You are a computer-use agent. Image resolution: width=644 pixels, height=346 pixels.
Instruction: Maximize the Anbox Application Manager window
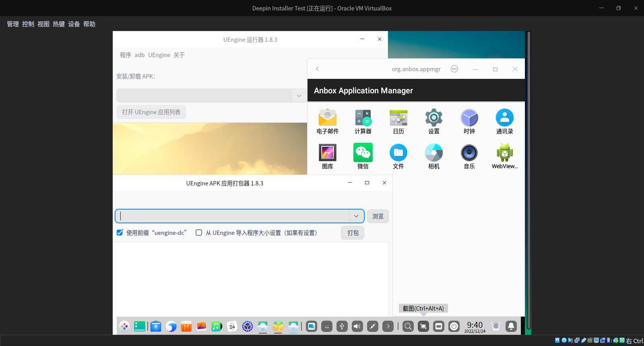point(495,69)
